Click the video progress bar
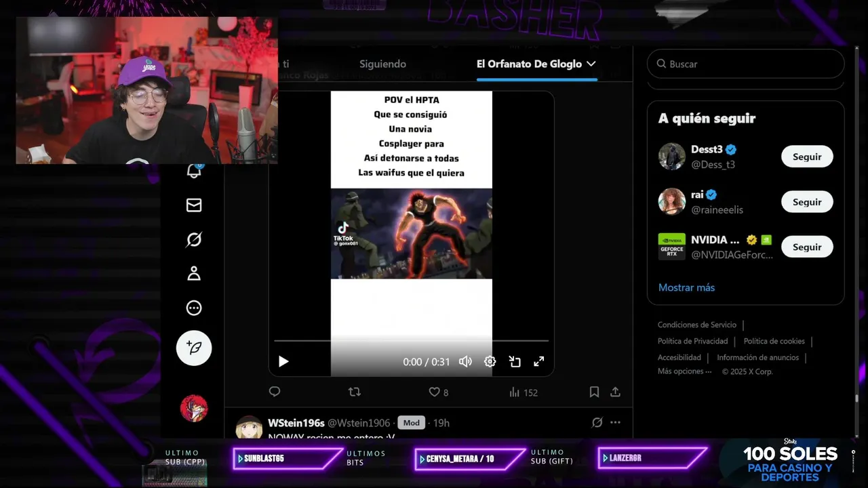The image size is (868, 488). (x=411, y=340)
